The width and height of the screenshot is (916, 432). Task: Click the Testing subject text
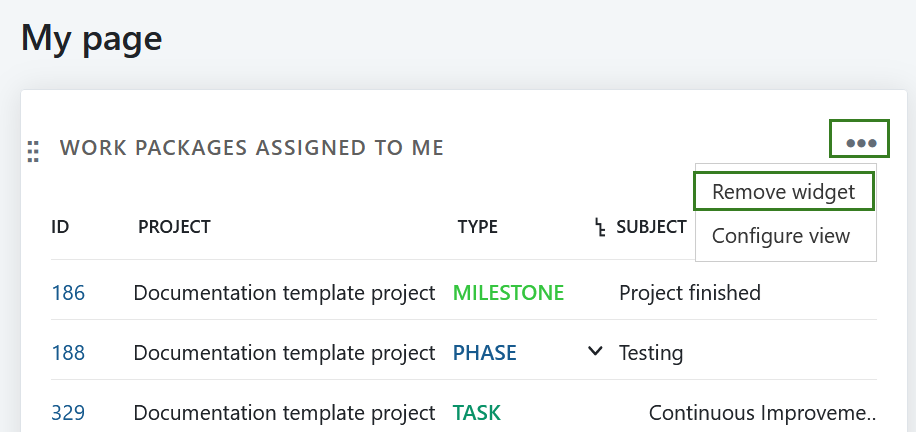[651, 353]
